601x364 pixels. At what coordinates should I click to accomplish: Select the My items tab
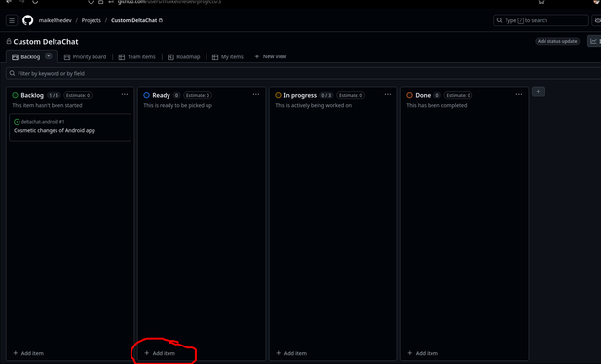[228, 57]
